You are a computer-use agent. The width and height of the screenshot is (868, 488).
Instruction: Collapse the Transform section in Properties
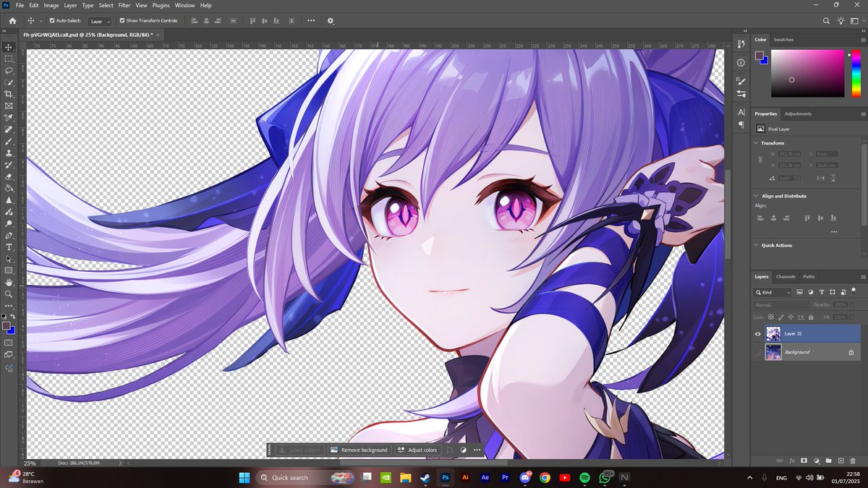(x=757, y=143)
